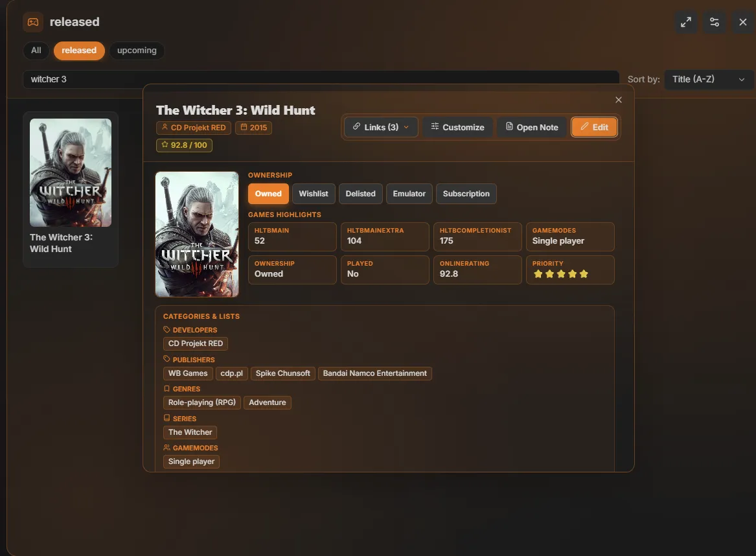Click the WB Games publisher tag

tap(188, 373)
